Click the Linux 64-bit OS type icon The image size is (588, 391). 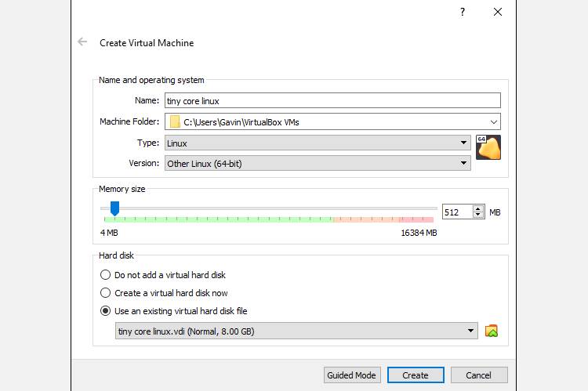[488, 147]
